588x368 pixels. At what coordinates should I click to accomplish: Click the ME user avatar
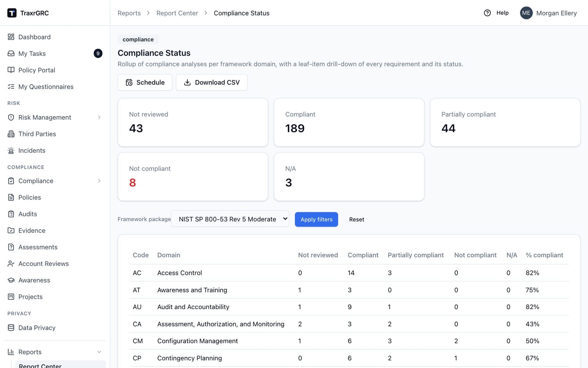(x=526, y=13)
